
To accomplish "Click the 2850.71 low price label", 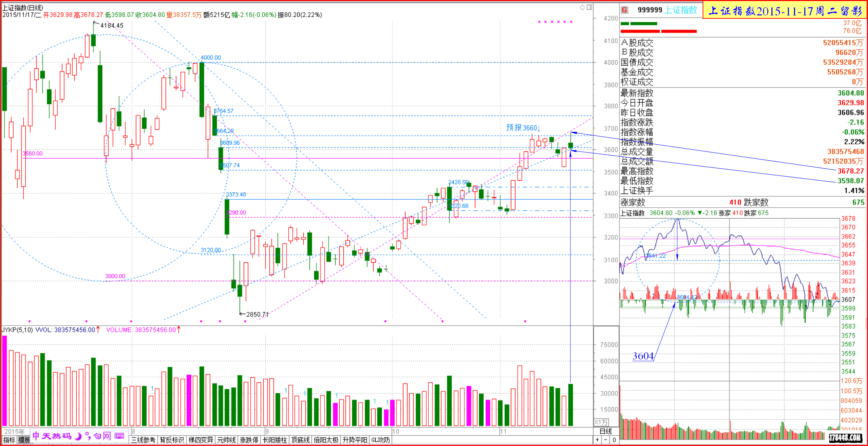I will click(257, 314).
